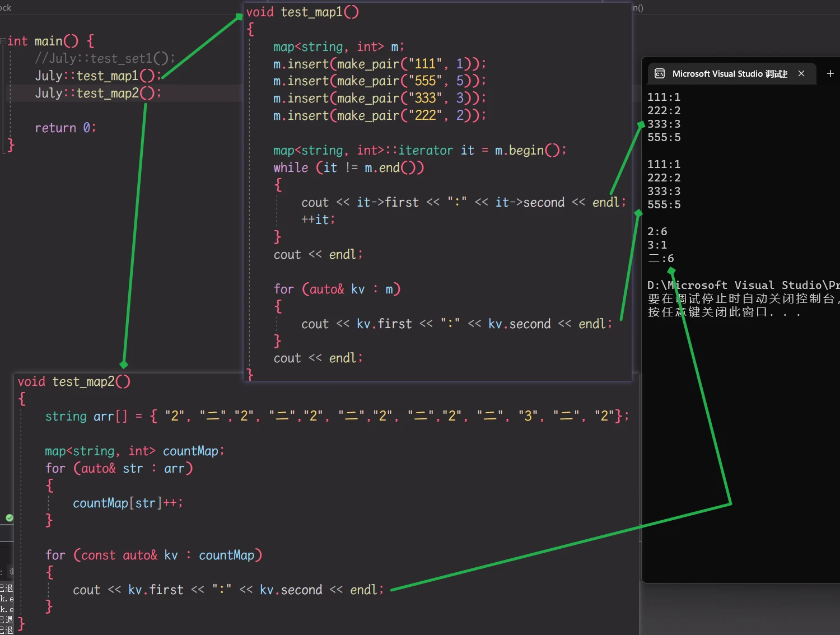This screenshot has height=635, width=840.
Task: Close the Microsoft Visual Studio debug console tab
Action: click(801, 73)
